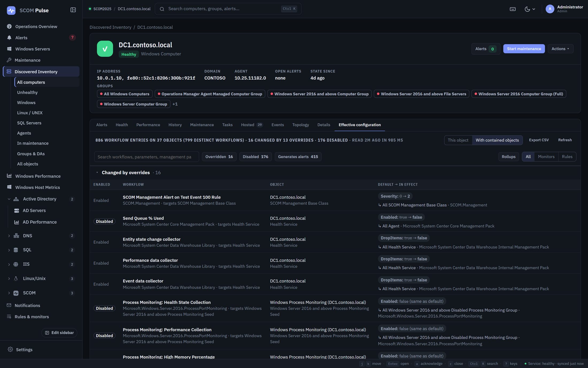
Task: Toggle the Overridden 16 filter
Action: point(219,157)
